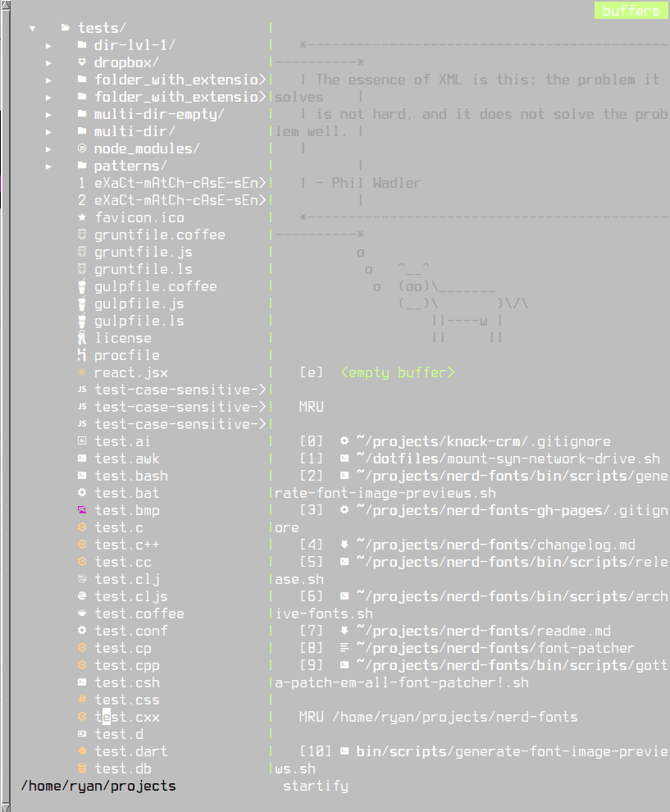Image resolution: width=670 pixels, height=812 pixels.
Task: Select test.cp in the file tree
Action: click(123, 648)
